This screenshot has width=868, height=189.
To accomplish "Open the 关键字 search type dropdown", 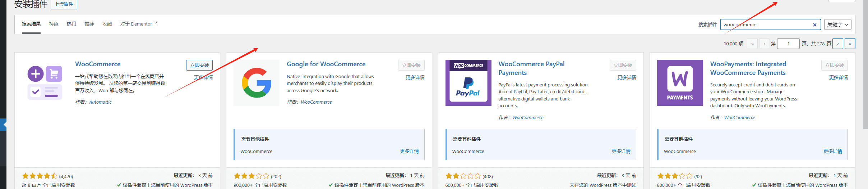I will (837, 25).
